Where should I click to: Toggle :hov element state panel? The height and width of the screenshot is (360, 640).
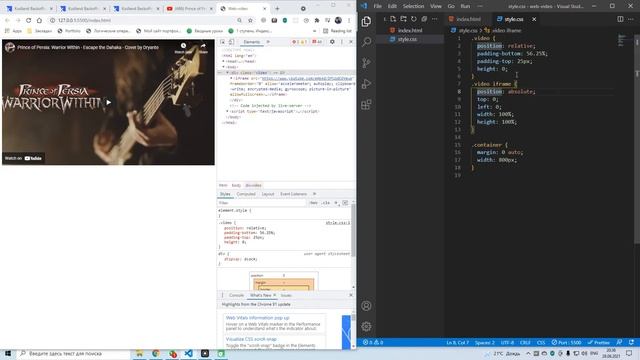313,203
